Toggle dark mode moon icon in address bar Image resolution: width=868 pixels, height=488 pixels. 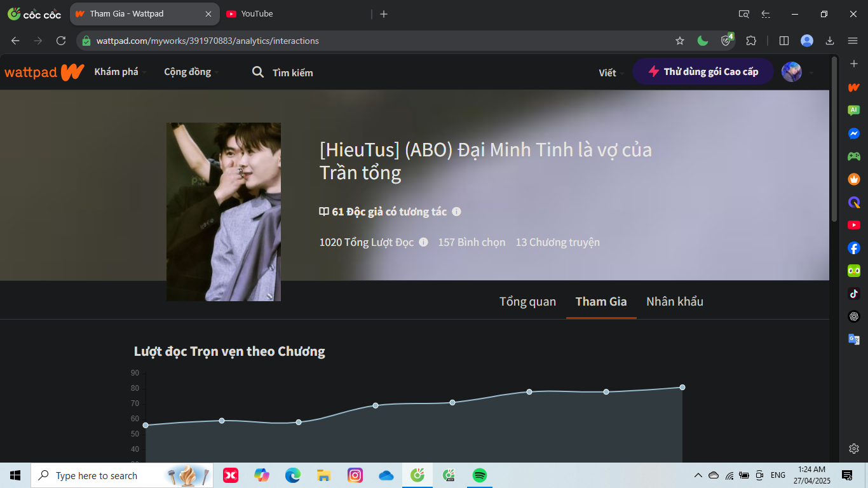click(x=703, y=41)
